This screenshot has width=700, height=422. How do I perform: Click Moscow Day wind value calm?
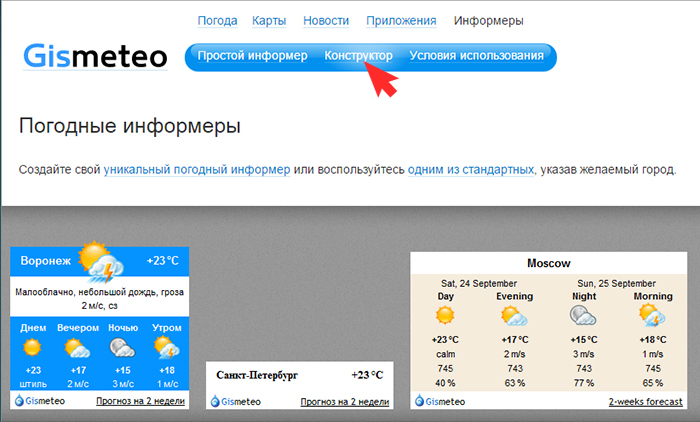pos(446,354)
